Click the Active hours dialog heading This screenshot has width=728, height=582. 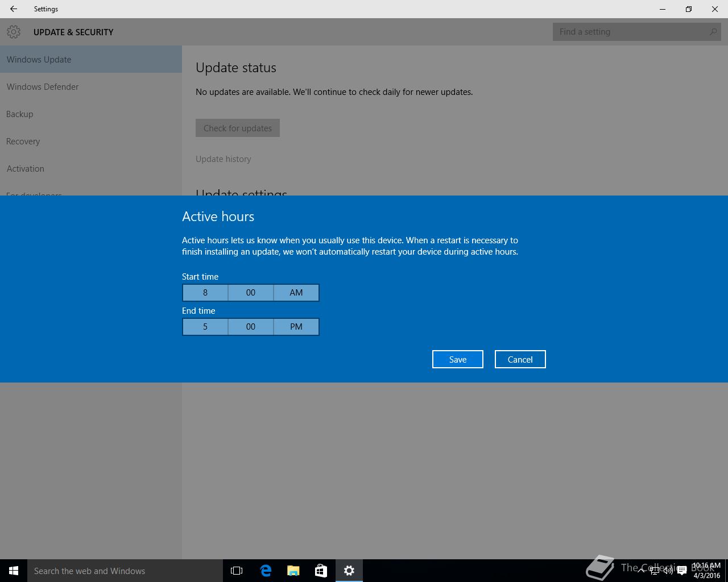tap(218, 217)
